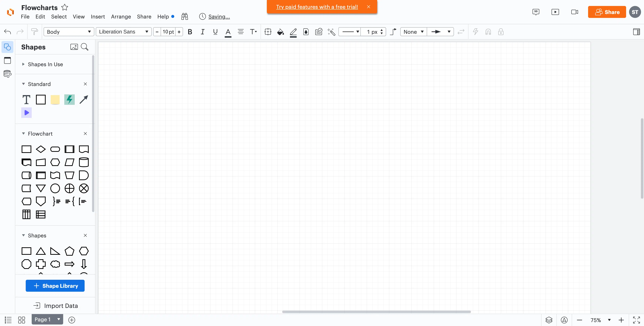Choose the cloud shape in Shapes section

click(55, 264)
